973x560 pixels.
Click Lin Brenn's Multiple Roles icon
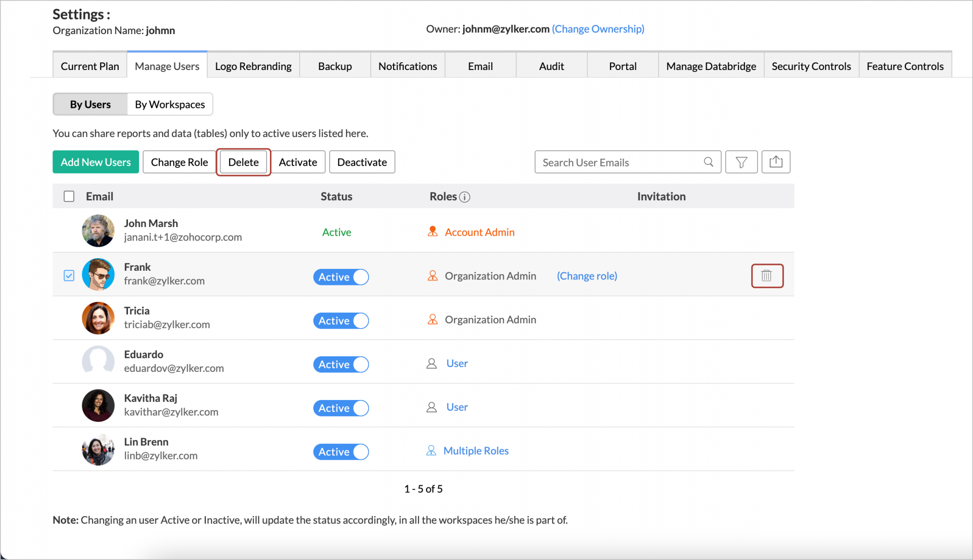click(x=431, y=451)
